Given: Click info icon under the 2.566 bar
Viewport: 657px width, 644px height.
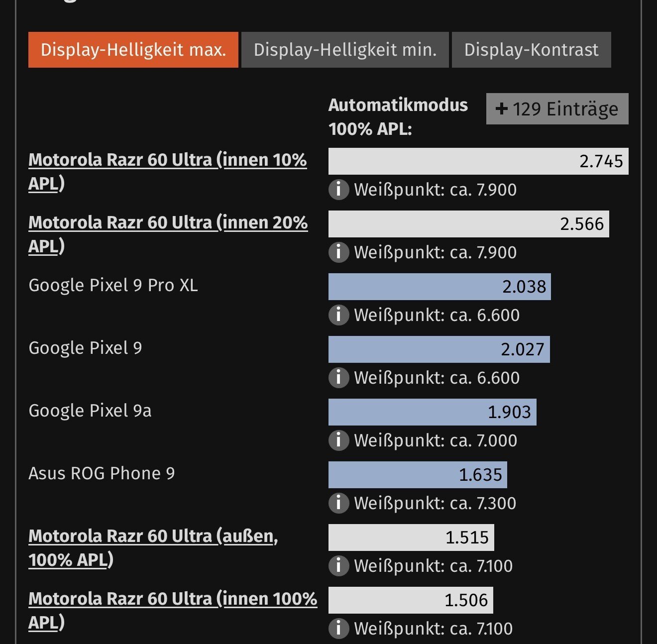Looking at the screenshot, I should (338, 252).
